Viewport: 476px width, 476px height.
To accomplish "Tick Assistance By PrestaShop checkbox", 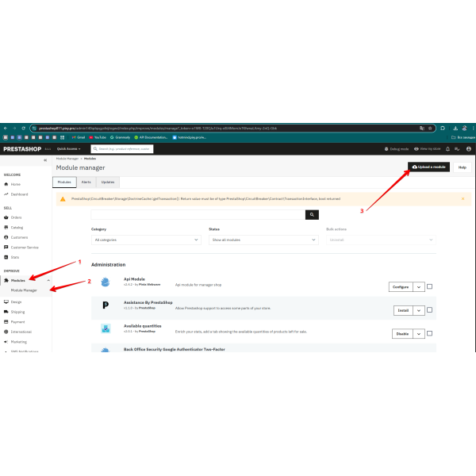I will tap(429, 310).
